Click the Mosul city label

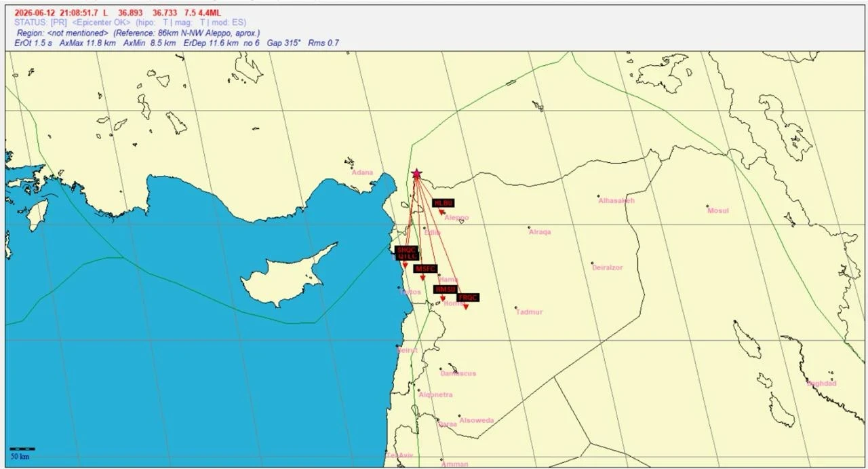pos(718,210)
